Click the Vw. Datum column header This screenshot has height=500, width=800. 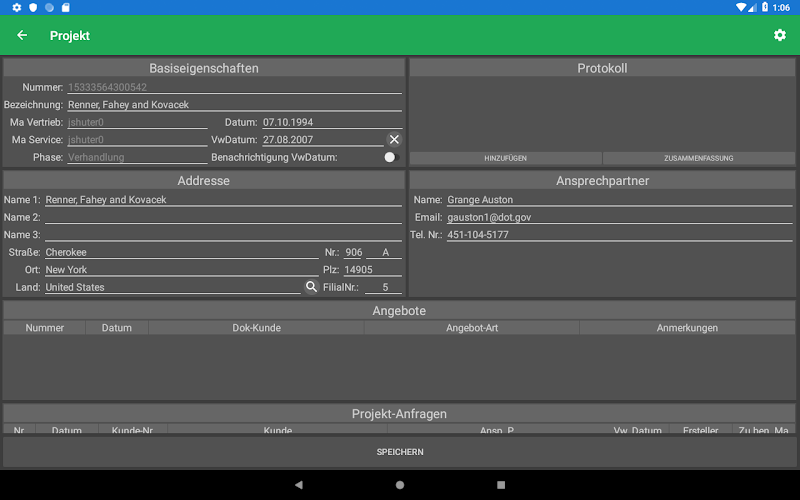(638, 430)
